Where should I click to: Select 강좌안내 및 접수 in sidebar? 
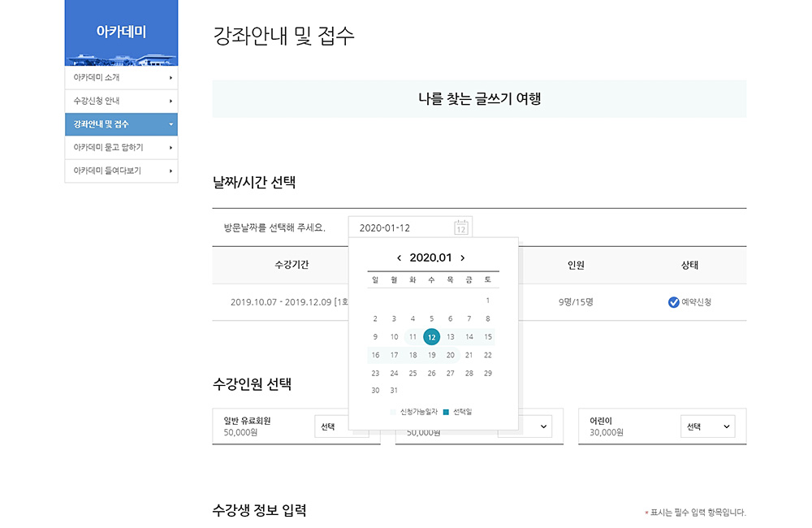coord(121,124)
